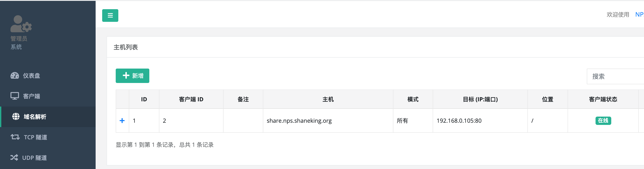This screenshot has width=644, height=169.
Task: Expand row 1 details with plus icon
Action: 122,121
